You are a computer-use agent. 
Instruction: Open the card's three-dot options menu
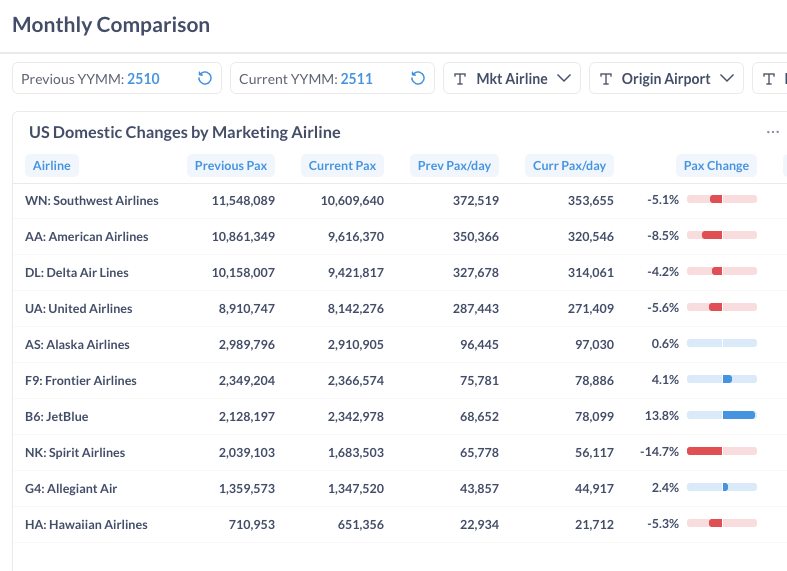tap(772, 132)
